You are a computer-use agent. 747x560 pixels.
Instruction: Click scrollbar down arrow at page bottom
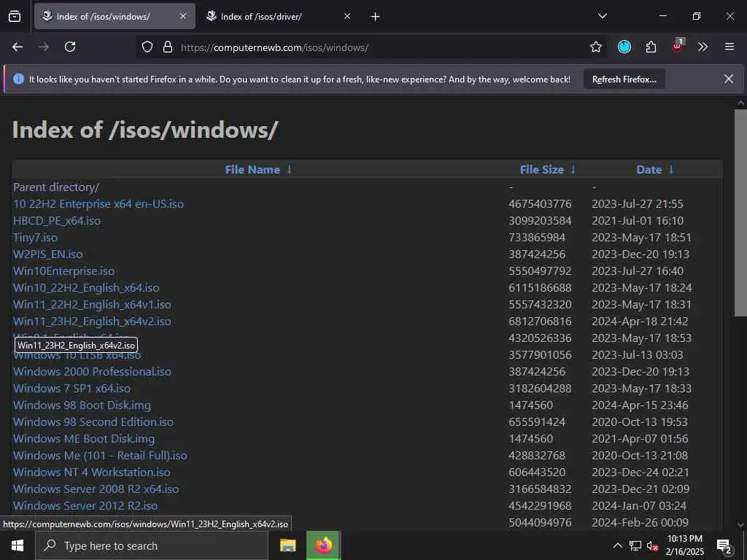click(740, 524)
